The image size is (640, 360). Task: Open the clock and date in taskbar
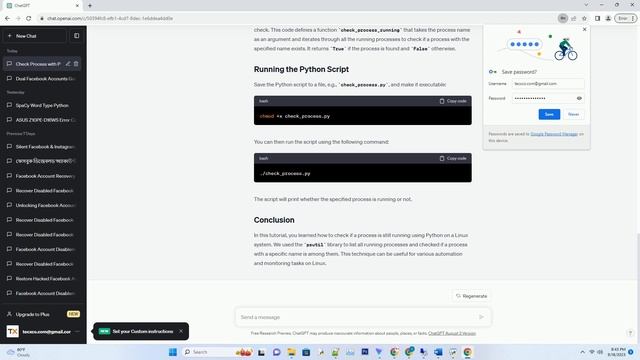point(616,352)
